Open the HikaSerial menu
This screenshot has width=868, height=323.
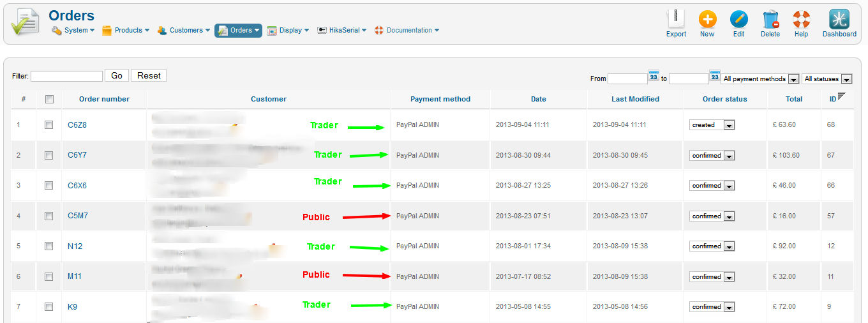tap(342, 30)
